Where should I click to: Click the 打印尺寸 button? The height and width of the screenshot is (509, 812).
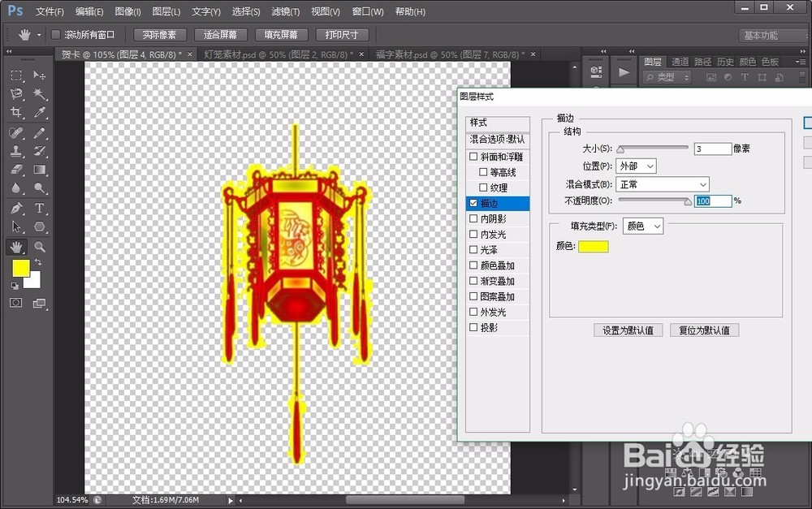pos(342,35)
